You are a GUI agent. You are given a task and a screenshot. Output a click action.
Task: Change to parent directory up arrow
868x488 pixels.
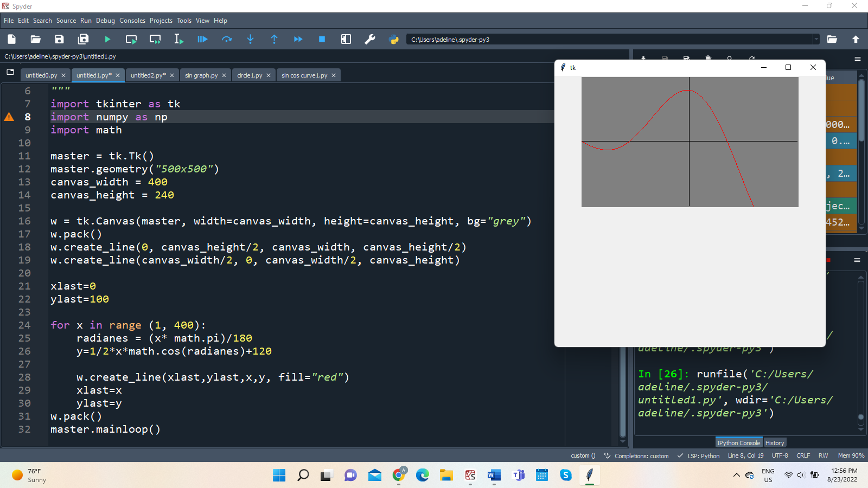coord(856,39)
